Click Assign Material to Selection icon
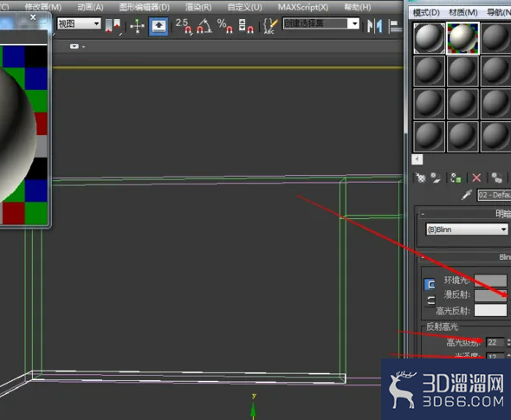 tap(456, 178)
